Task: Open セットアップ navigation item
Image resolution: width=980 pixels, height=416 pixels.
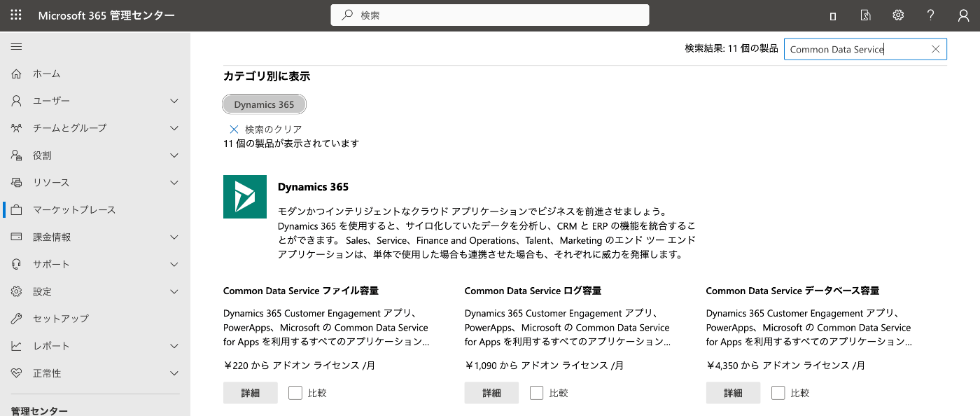Action: click(x=95, y=319)
